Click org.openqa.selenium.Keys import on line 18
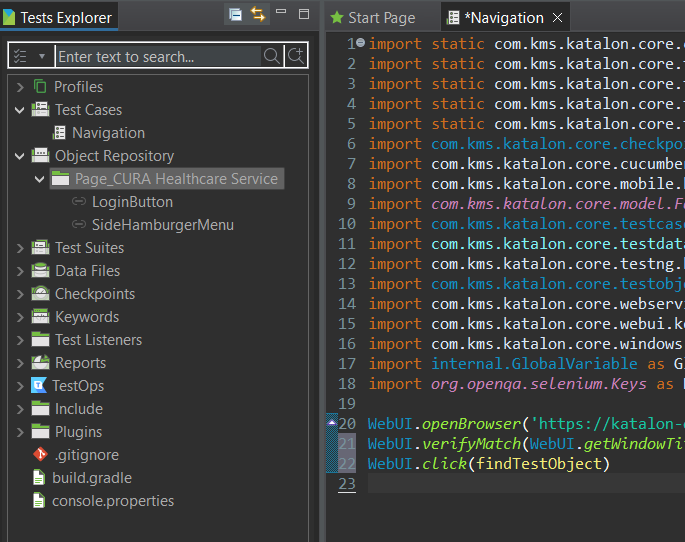The height and width of the screenshot is (542, 685). (x=539, y=384)
